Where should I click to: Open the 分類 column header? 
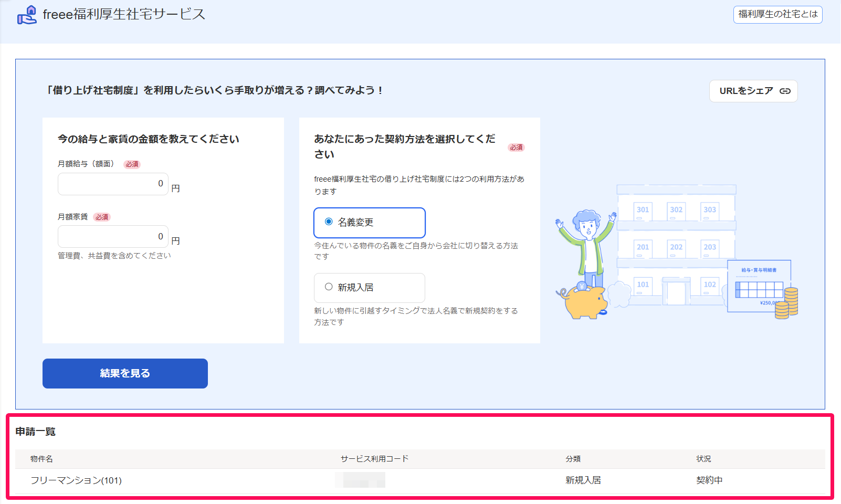tap(573, 458)
